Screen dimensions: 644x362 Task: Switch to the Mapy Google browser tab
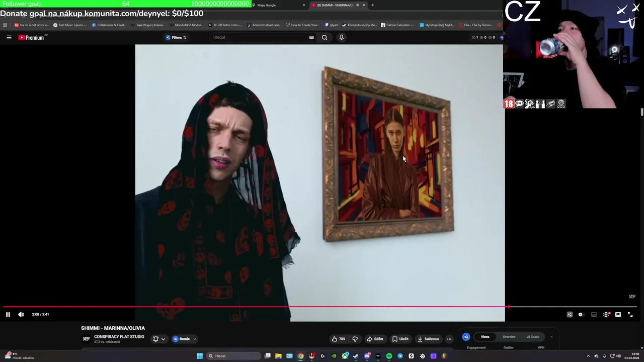point(279,5)
